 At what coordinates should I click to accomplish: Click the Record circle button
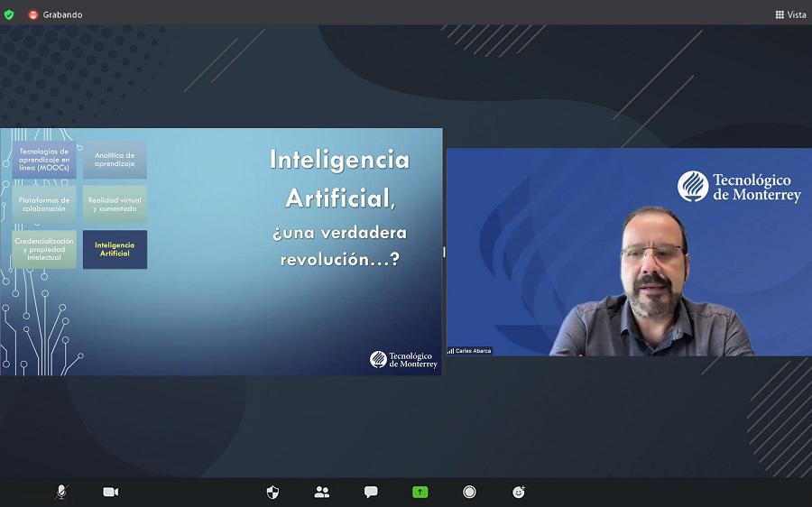point(469,492)
